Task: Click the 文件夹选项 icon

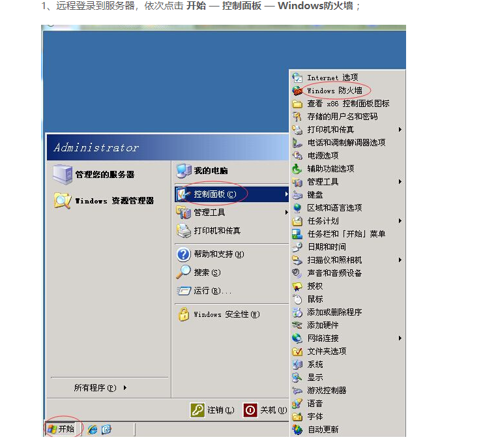Action: click(297, 351)
